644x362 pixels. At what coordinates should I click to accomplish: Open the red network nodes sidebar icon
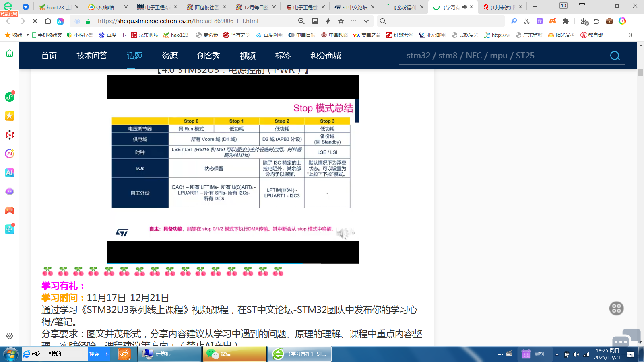tap(10, 135)
